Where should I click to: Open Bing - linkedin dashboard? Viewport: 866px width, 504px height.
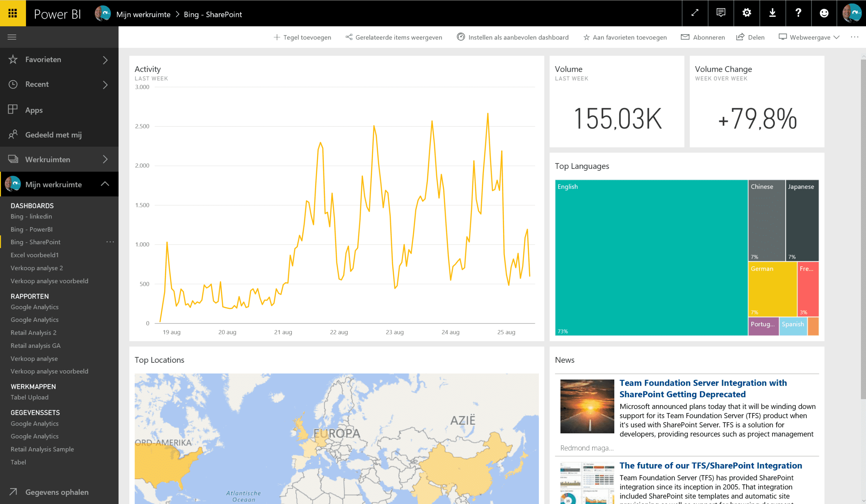coord(31,216)
